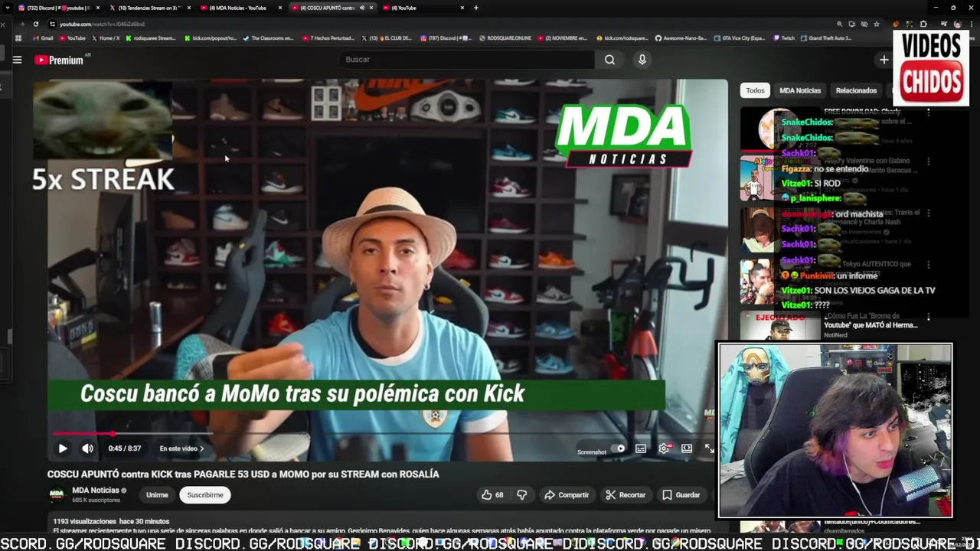Open the 'Broma de Youtube' recommended video
980x551 pixels.
[871, 320]
